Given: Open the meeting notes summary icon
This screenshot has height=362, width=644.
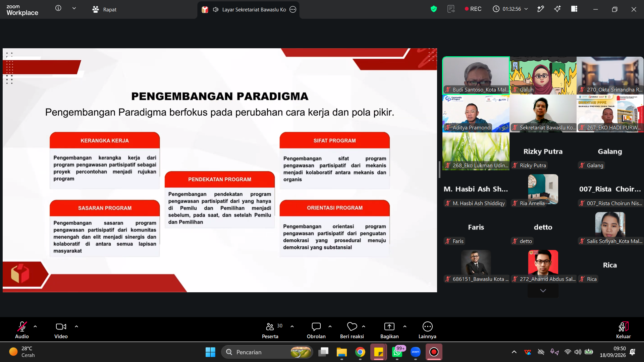Looking at the screenshot, I should [451, 9].
